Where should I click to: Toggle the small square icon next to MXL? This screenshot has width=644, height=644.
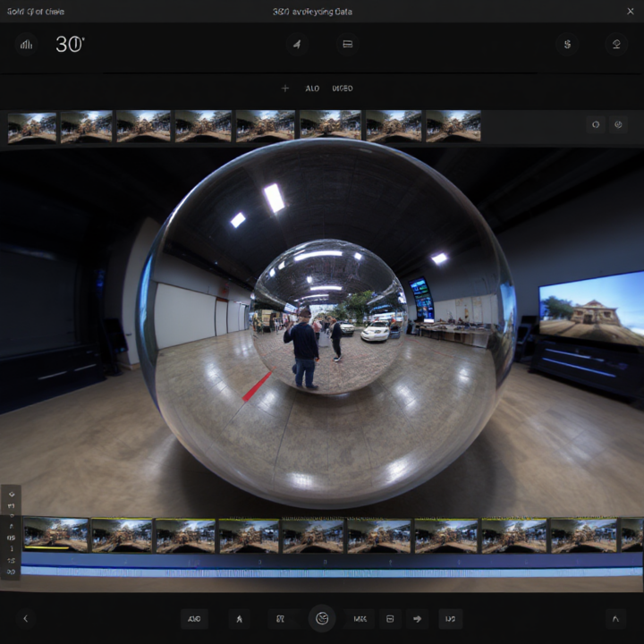(389, 618)
